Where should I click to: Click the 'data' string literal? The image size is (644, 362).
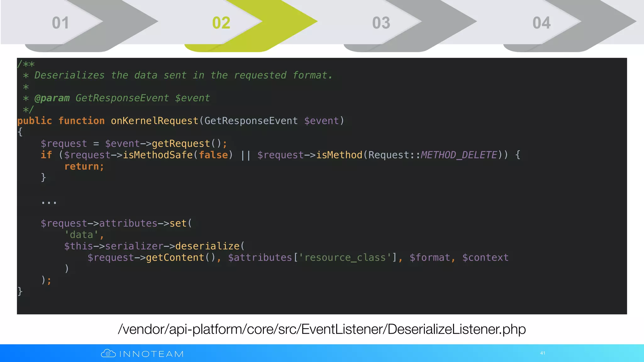tap(81, 235)
